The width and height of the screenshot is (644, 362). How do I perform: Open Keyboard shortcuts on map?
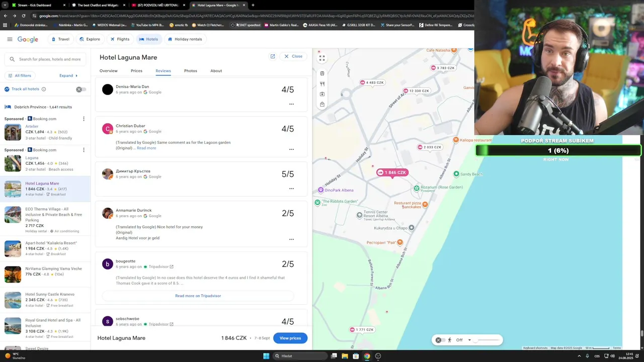point(535,348)
